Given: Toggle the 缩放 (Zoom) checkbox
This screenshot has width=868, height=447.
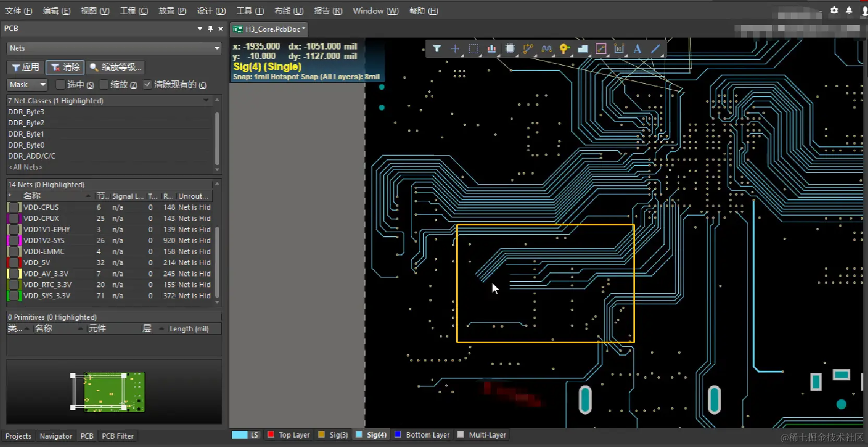Looking at the screenshot, I should click(x=104, y=84).
